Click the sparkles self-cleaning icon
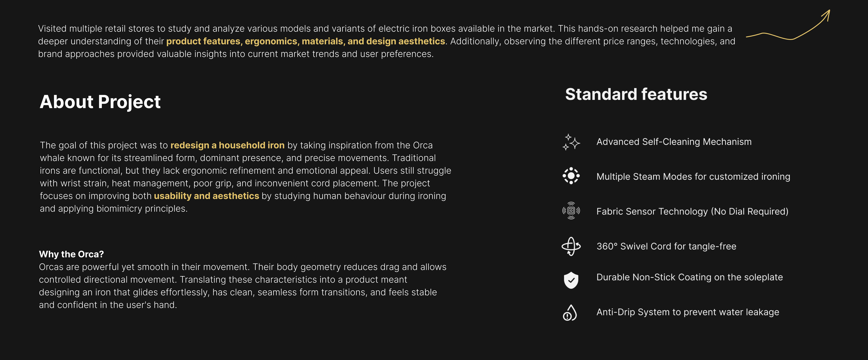This screenshot has height=360, width=868. (571, 142)
